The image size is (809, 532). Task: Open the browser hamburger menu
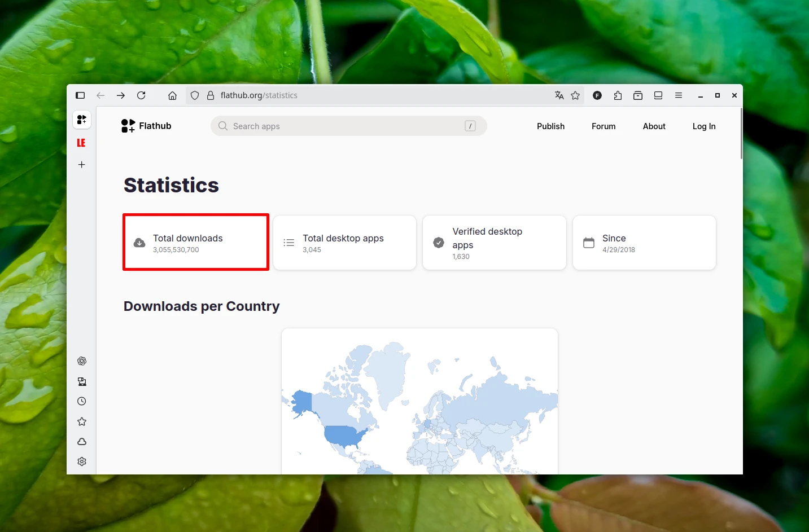click(679, 95)
